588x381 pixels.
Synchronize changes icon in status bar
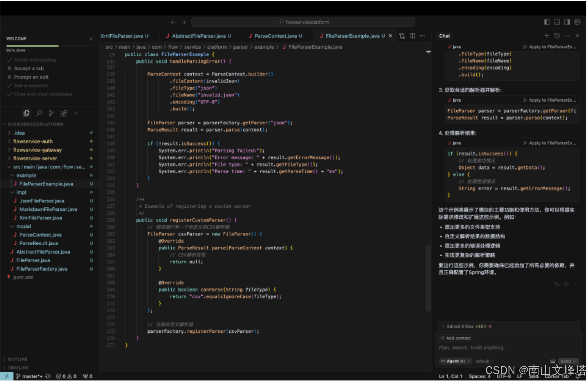pyautogui.click(x=48, y=376)
